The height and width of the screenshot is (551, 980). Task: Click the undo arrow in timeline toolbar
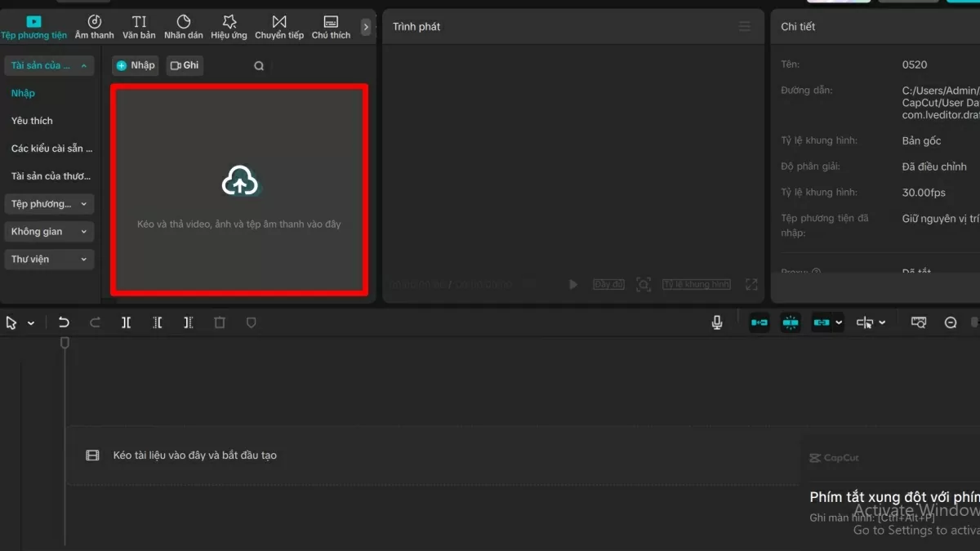(64, 323)
